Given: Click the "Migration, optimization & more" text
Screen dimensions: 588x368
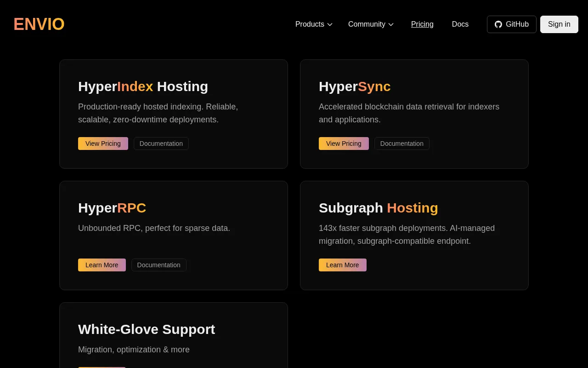Looking at the screenshot, I should (134, 350).
